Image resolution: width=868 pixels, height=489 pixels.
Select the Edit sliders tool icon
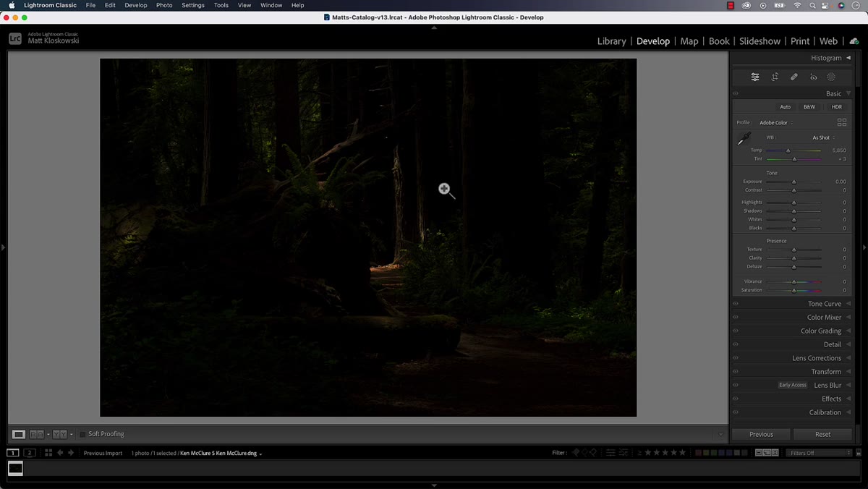click(755, 77)
